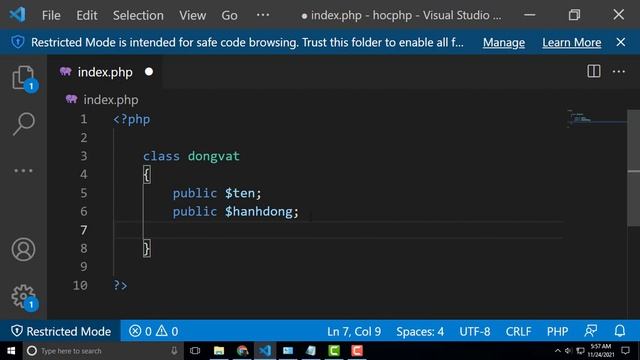Screen dimensions: 640x360
Task: Split the editor to the right
Action: click(593, 71)
